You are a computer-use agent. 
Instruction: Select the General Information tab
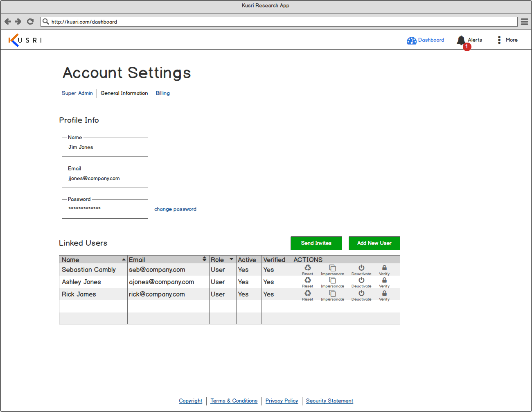point(124,93)
